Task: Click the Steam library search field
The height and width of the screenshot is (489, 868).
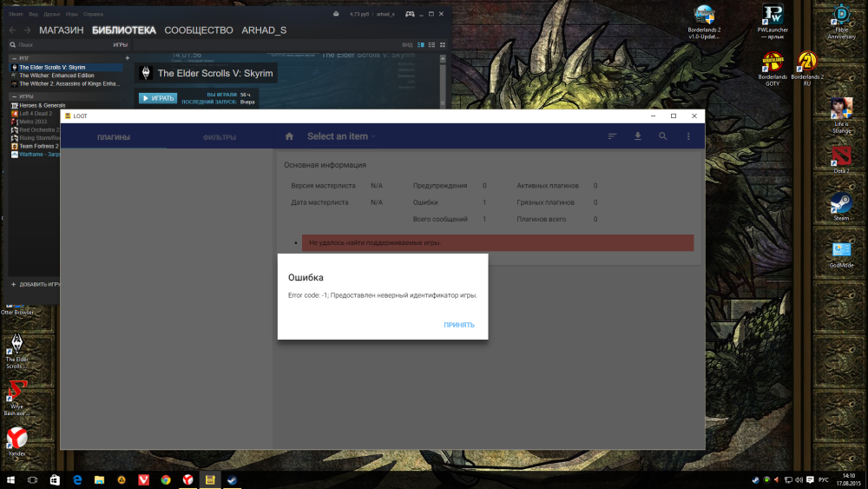Action: click(61, 45)
